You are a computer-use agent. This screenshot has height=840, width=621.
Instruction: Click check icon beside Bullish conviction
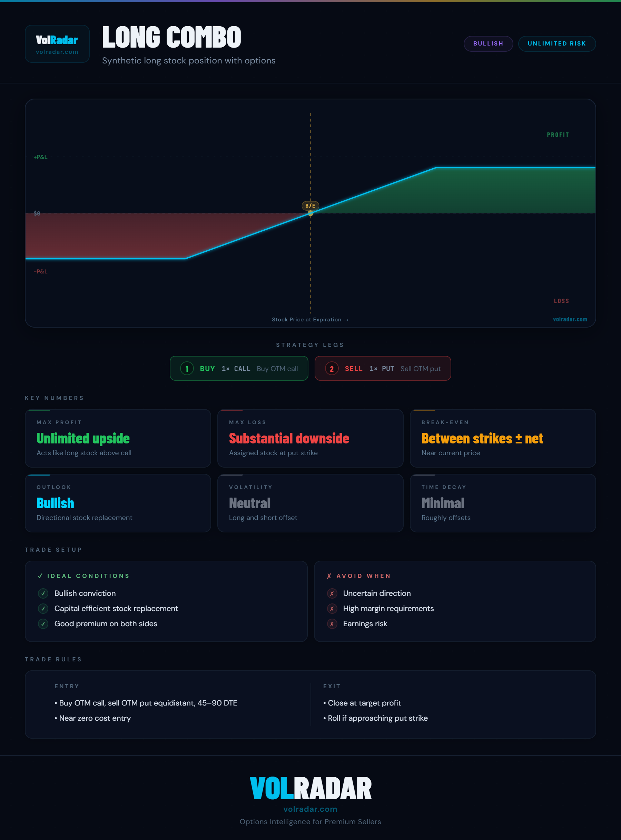(43, 593)
